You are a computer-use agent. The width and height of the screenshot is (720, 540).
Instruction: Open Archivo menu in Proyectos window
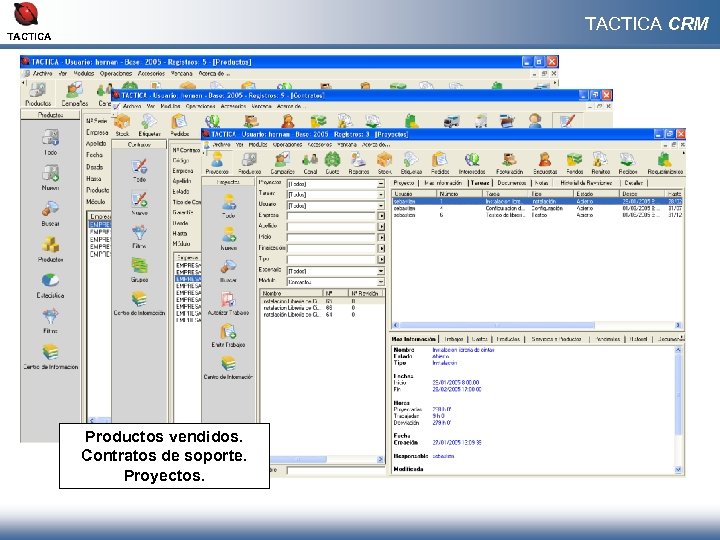(221, 145)
